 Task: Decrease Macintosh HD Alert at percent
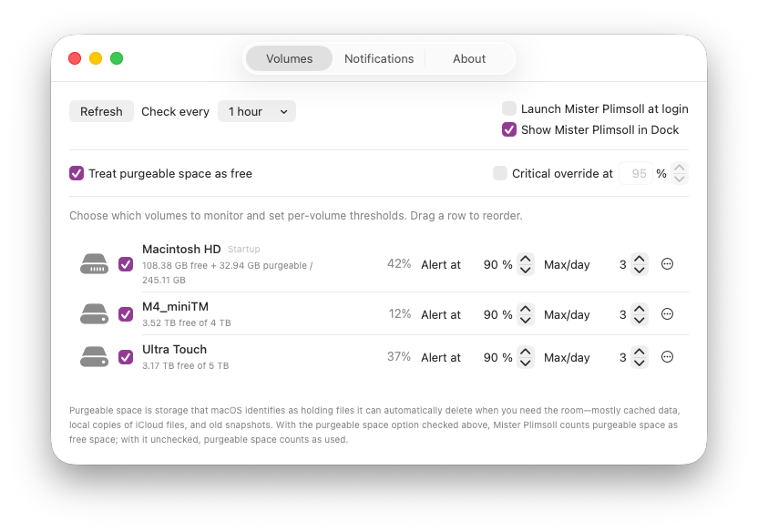pyautogui.click(x=526, y=271)
